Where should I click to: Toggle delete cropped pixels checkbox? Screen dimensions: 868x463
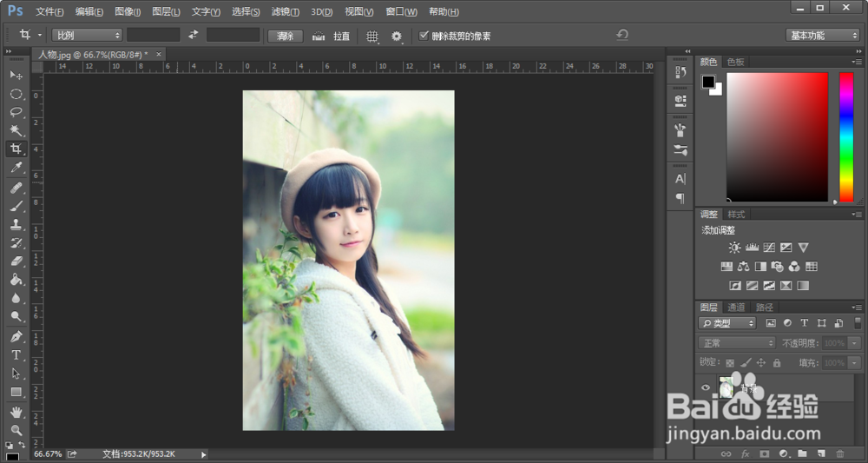[x=424, y=36]
